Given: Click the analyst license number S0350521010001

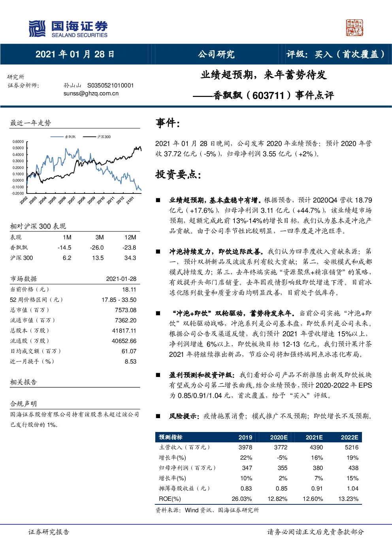Looking at the screenshot, I should pos(111,85).
